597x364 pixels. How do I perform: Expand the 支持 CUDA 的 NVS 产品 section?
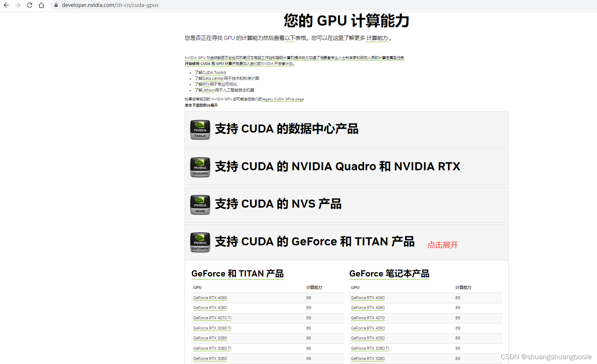click(x=278, y=204)
